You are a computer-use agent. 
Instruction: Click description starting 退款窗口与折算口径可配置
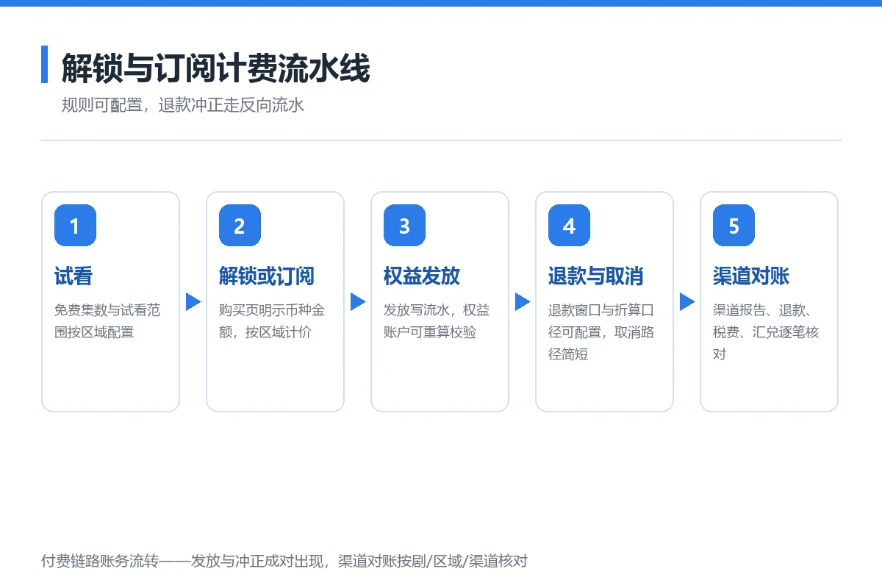601,332
